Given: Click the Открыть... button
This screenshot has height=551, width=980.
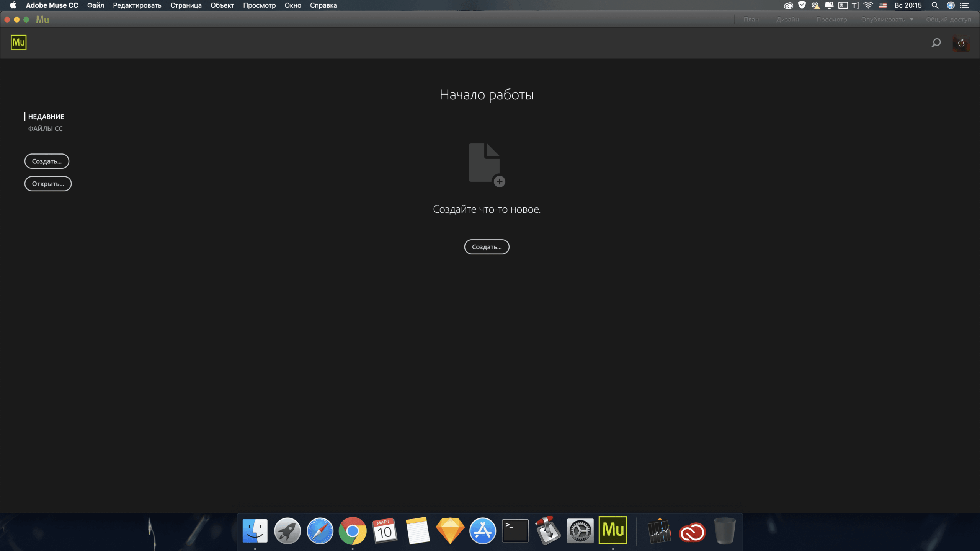Looking at the screenshot, I should coord(48,184).
